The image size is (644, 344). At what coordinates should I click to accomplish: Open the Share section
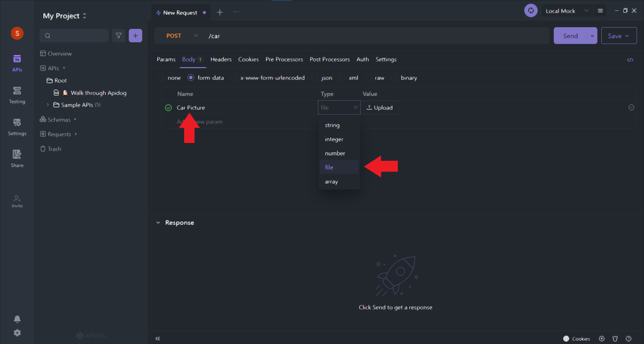pos(17,158)
